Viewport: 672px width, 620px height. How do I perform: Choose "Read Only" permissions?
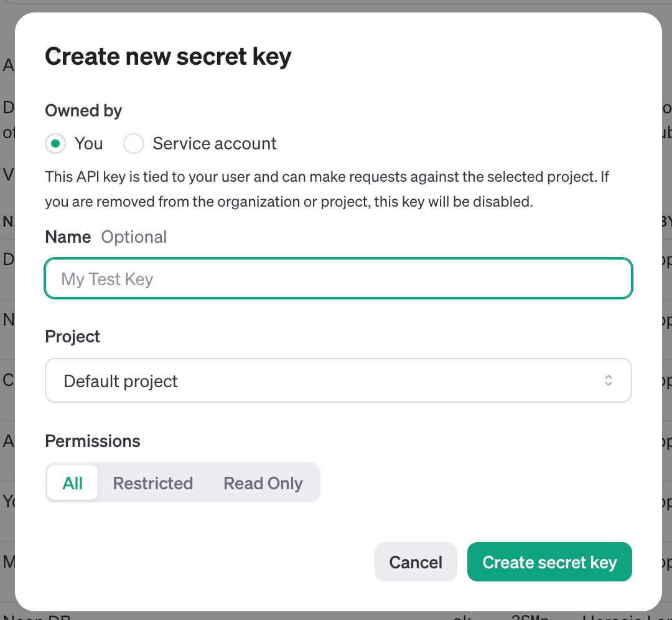263,482
